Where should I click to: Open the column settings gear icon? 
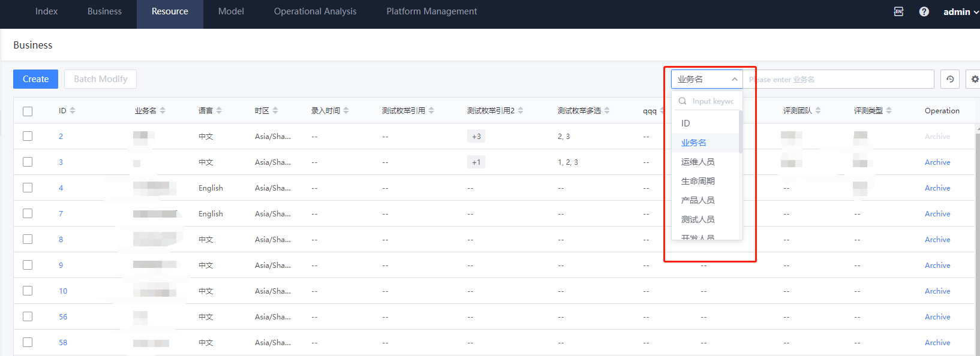pos(975,79)
